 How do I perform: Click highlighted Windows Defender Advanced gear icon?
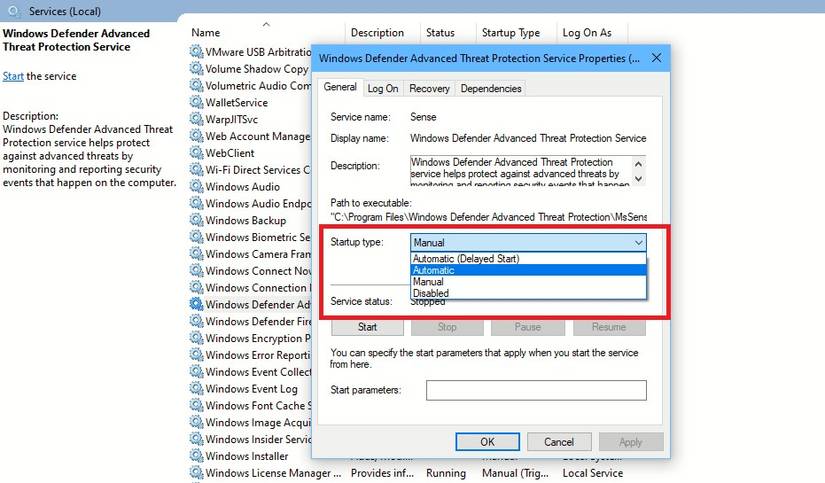(x=196, y=304)
